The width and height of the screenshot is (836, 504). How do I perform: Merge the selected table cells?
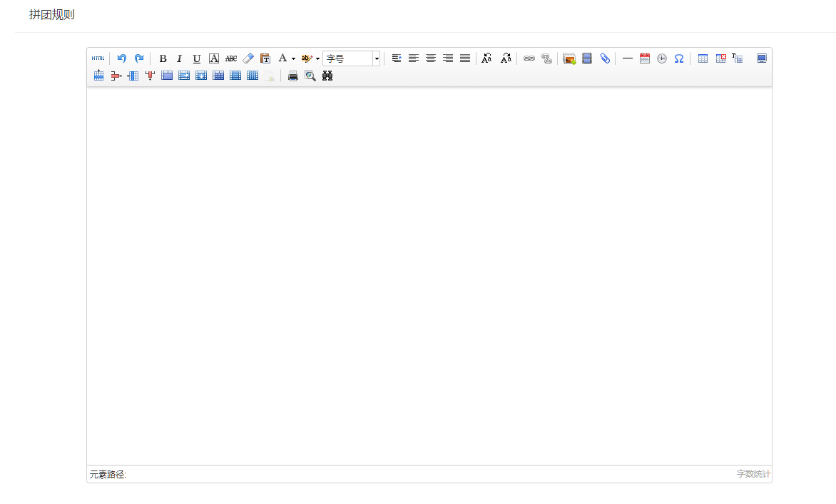coord(167,76)
